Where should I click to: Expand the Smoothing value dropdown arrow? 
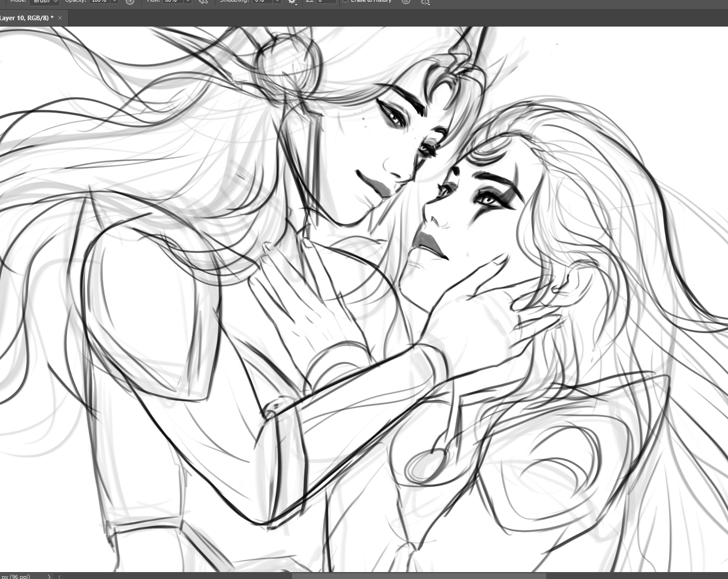pos(277,1)
